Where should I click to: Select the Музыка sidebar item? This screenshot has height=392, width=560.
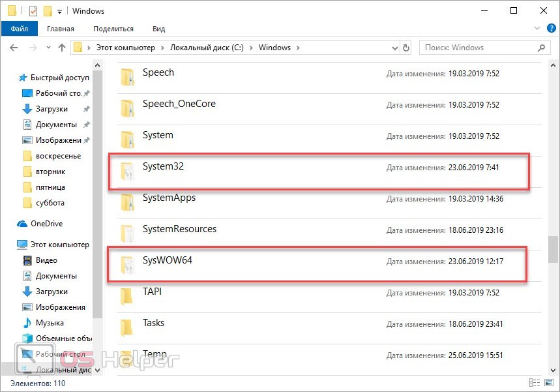[50, 323]
